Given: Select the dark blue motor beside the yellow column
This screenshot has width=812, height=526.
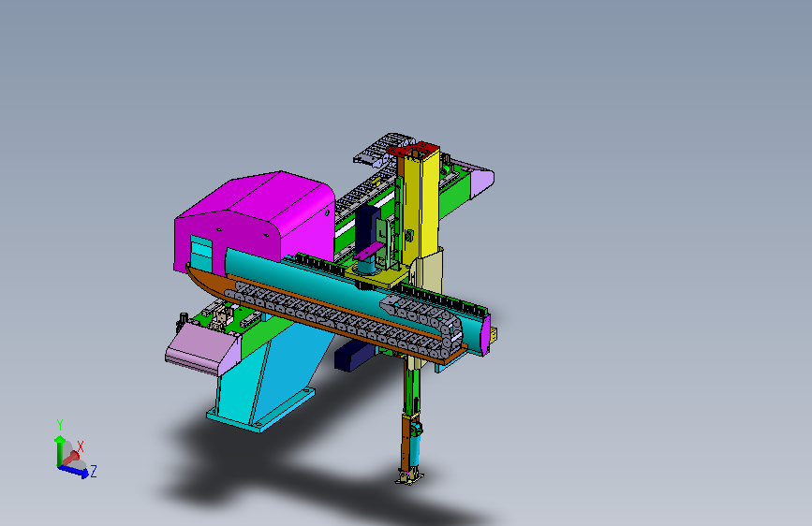Looking at the screenshot, I should pyautogui.click(x=368, y=226).
